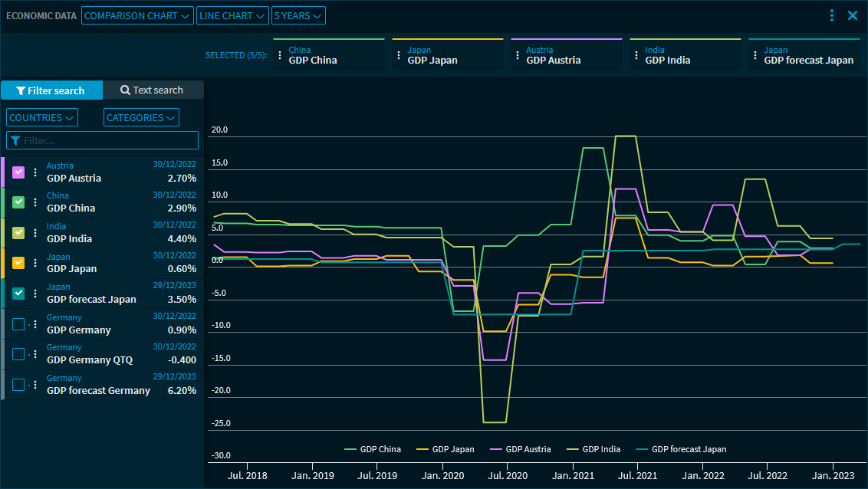Click the three-dot handle on GDP India chip
The width and height of the screenshot is (868, 489).
(636, 55)
